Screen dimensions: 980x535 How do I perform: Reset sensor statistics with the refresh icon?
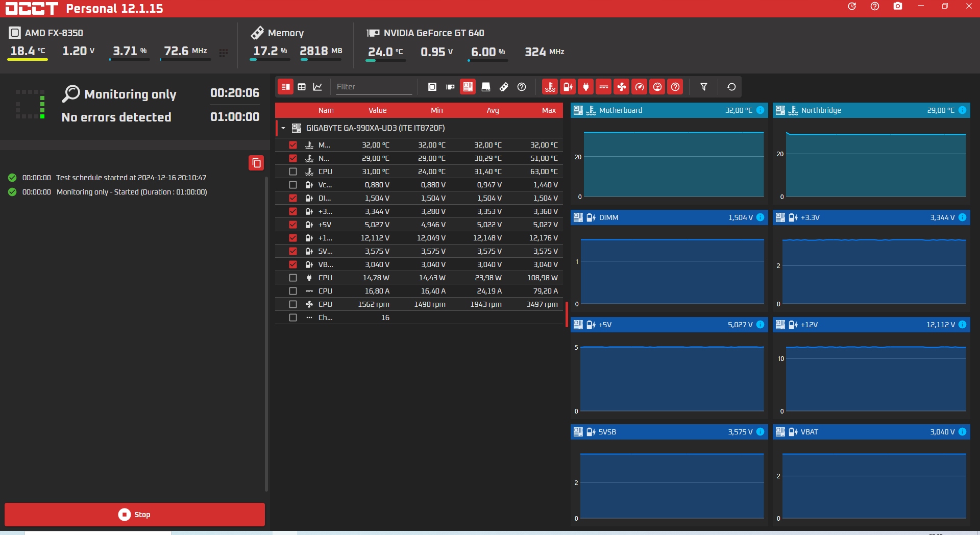[x=731, y=87]
